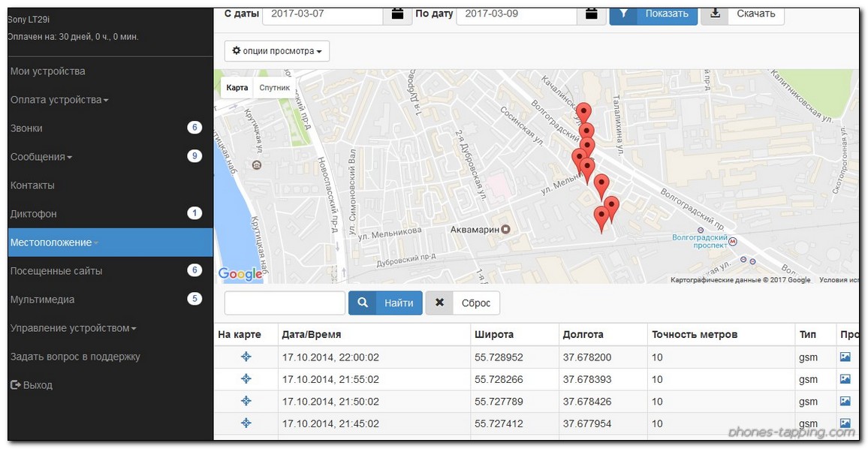
Task: Show 21:45:02 entry on map
Action: coord(246,423)
